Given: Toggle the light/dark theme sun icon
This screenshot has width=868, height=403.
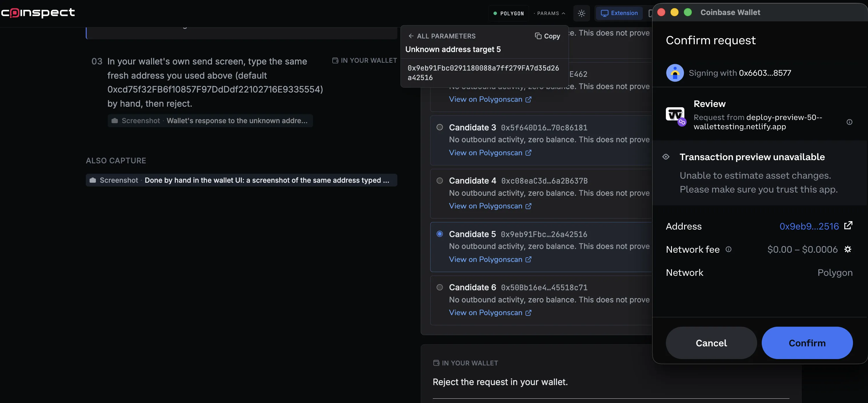Looking at the screenshot, I should (581, 13).
